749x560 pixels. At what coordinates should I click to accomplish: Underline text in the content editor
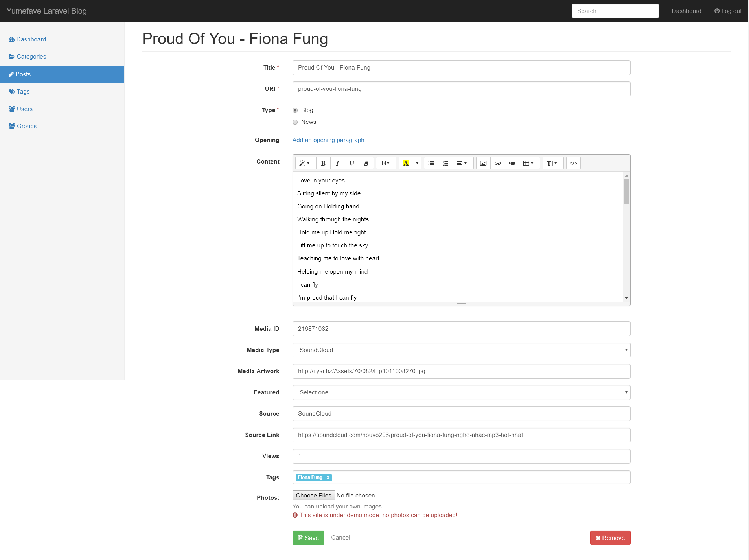[x=351, y=163]
